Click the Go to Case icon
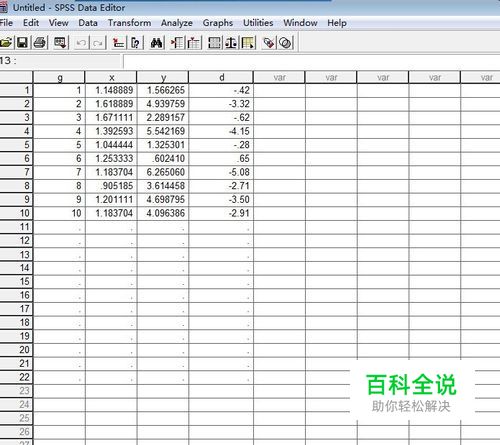This screenshot has width=500, height=445. [x=118, y=43]
